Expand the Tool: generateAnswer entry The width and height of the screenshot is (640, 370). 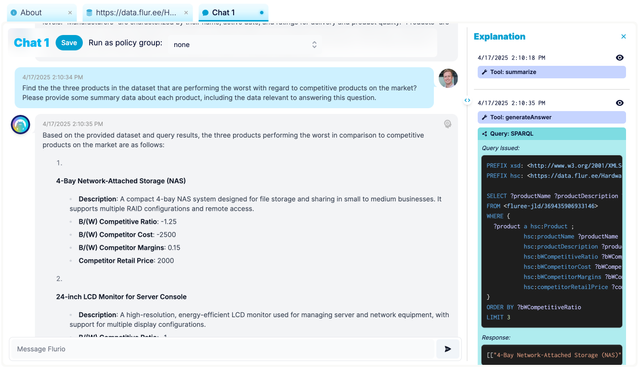click(x=551, y=117)
